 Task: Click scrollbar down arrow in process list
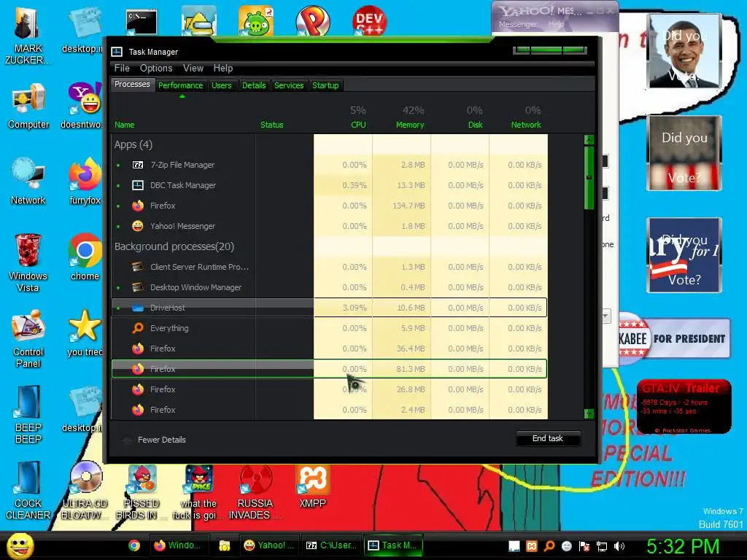point(589,413)
